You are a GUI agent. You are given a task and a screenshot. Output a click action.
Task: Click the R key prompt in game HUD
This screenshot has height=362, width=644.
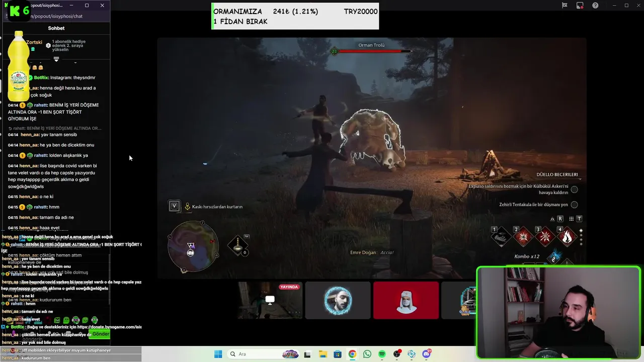560,219
